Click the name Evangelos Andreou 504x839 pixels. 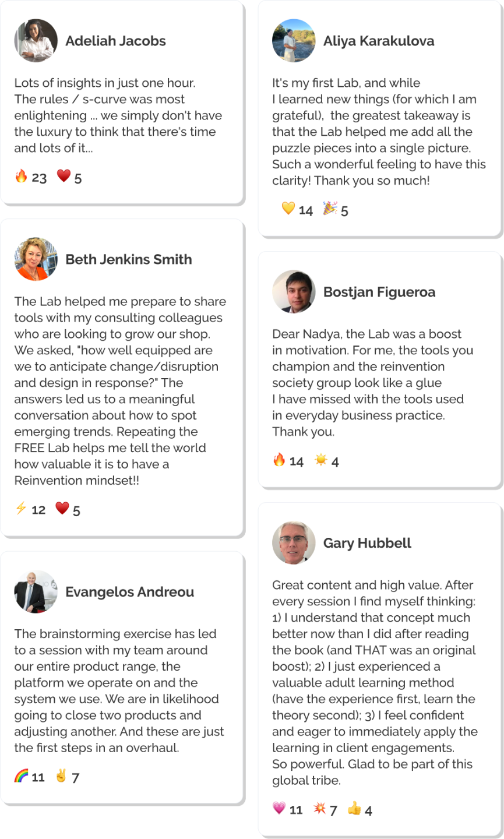click(130, 592)
